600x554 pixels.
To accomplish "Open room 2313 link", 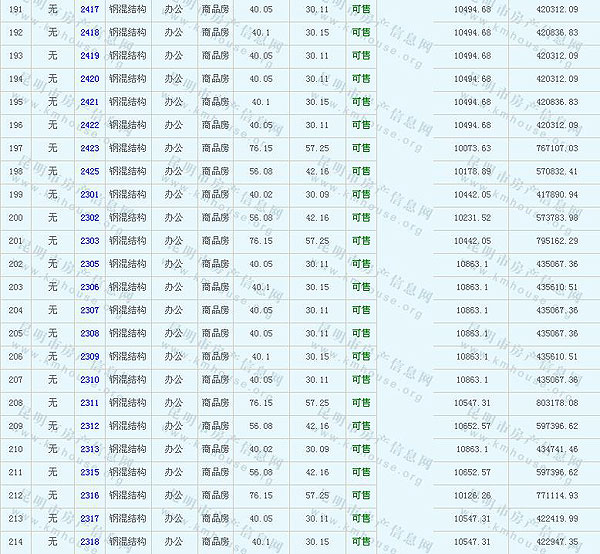I will 89,449.
